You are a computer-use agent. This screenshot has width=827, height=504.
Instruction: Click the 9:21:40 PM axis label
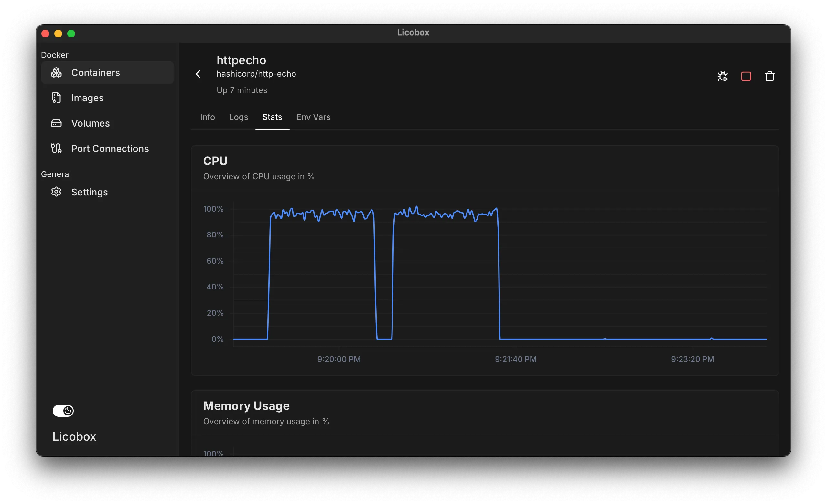coord(515,359)
